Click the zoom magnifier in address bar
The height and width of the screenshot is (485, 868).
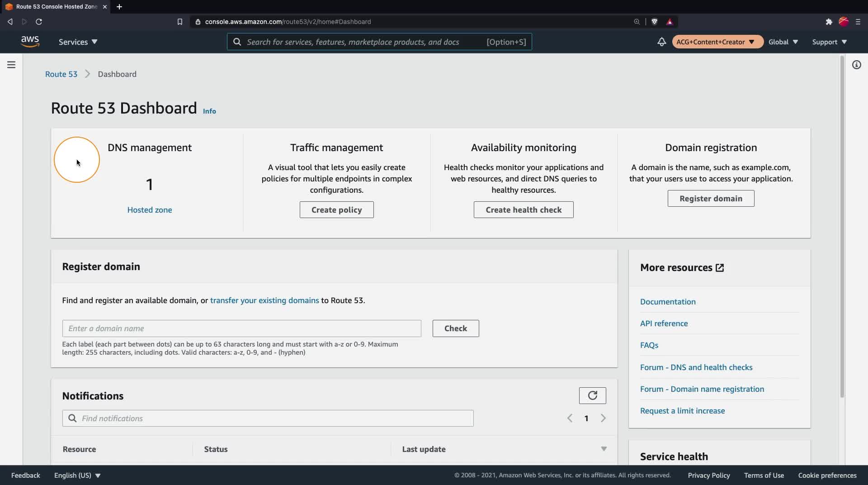pos(637,22)
